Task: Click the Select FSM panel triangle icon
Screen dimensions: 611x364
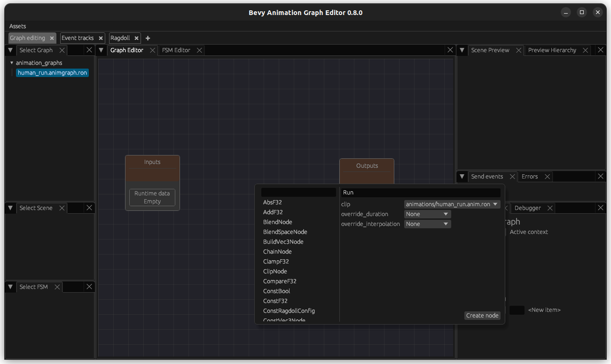Action: pos(10,287)
